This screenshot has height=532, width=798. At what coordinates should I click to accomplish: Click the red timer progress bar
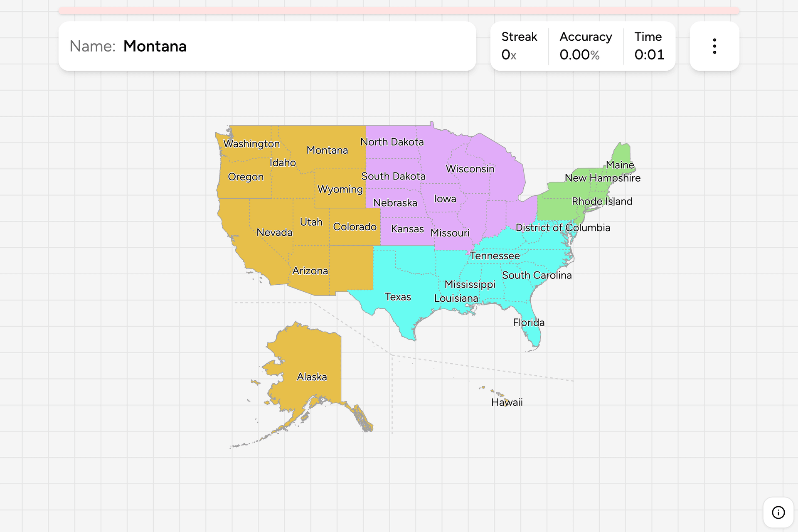click(399, 11)
